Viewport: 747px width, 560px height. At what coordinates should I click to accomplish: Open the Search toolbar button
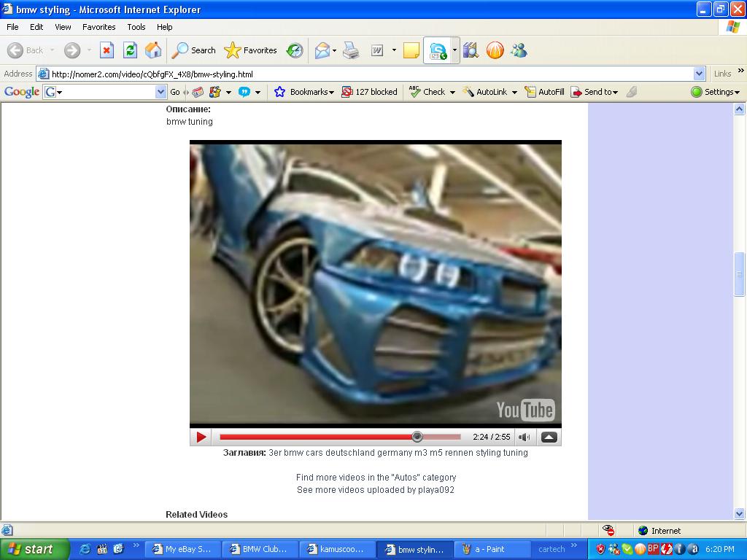(x=194, y=50)
